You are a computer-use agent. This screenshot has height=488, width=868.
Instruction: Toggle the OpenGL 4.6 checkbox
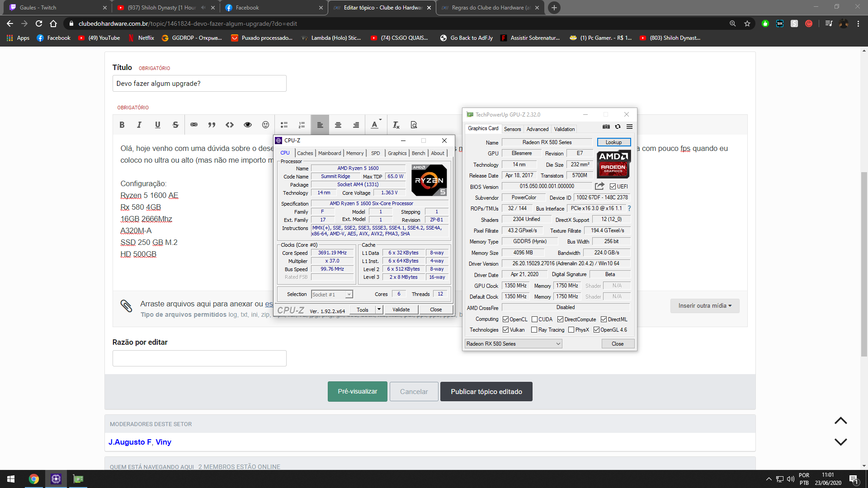tap(596, 330)
